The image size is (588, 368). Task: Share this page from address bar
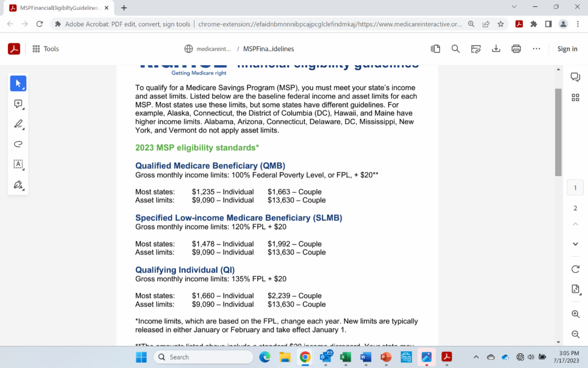pos(486,24)
